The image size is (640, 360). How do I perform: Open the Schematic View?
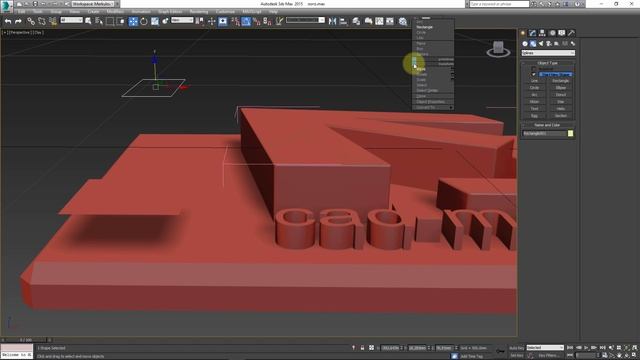click(390, 21)
